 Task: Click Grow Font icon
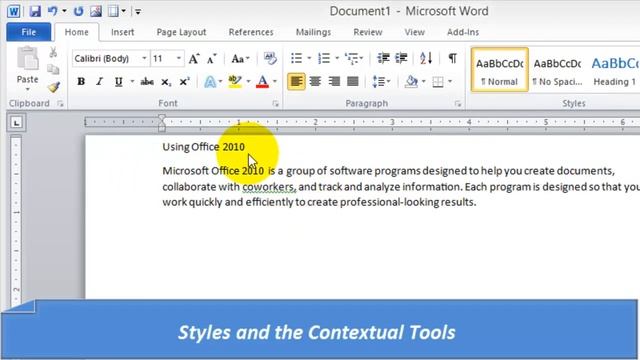click(194, 59)
